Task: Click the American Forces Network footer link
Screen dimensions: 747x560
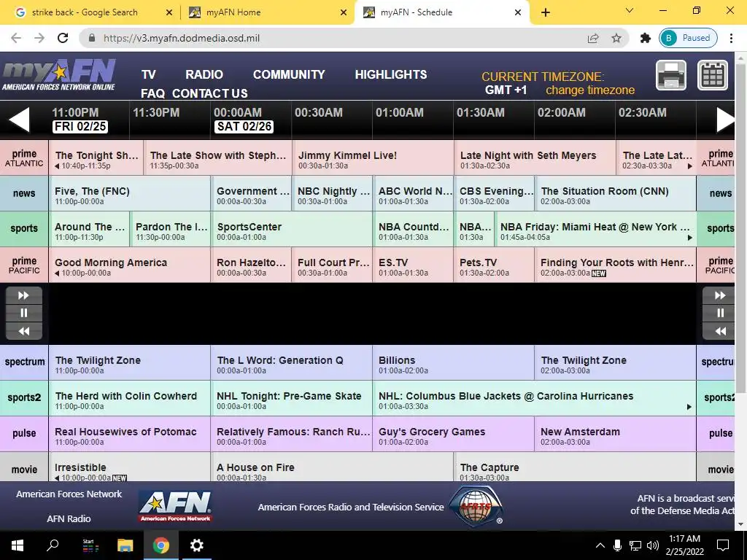Action: pos(69,494)
